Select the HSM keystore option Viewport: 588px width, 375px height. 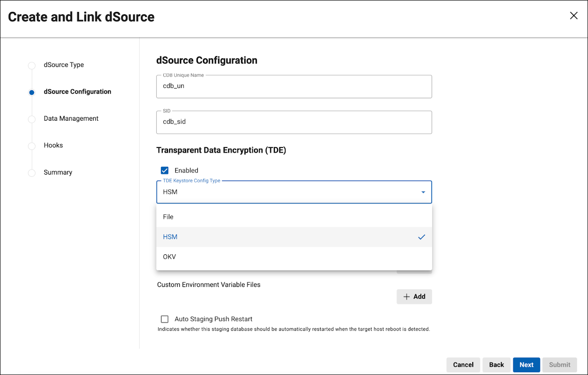[x=170, y=237]
